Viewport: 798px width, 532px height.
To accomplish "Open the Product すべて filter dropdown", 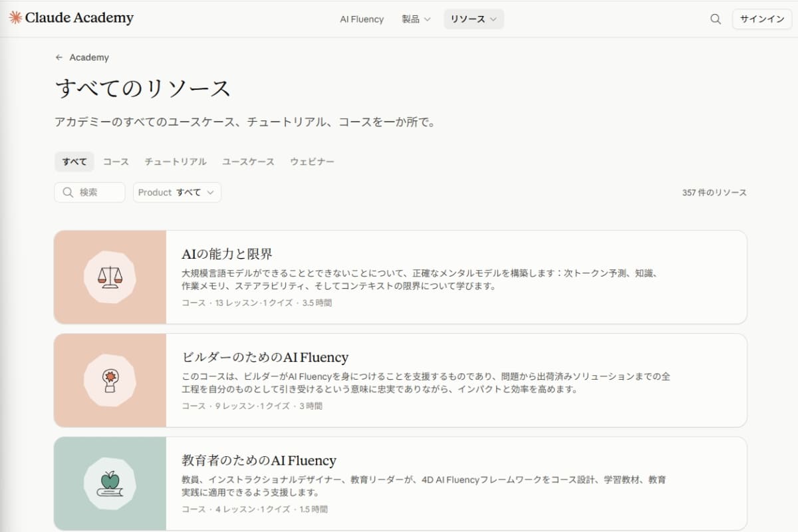I will click(x=177, y=192).
